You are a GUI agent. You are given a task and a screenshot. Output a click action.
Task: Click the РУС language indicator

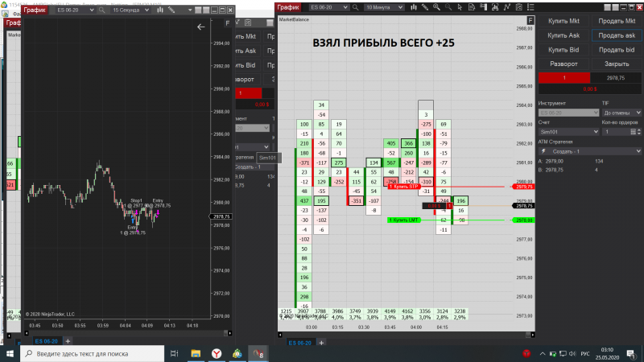pyautogui.click(x=585, y=353)
